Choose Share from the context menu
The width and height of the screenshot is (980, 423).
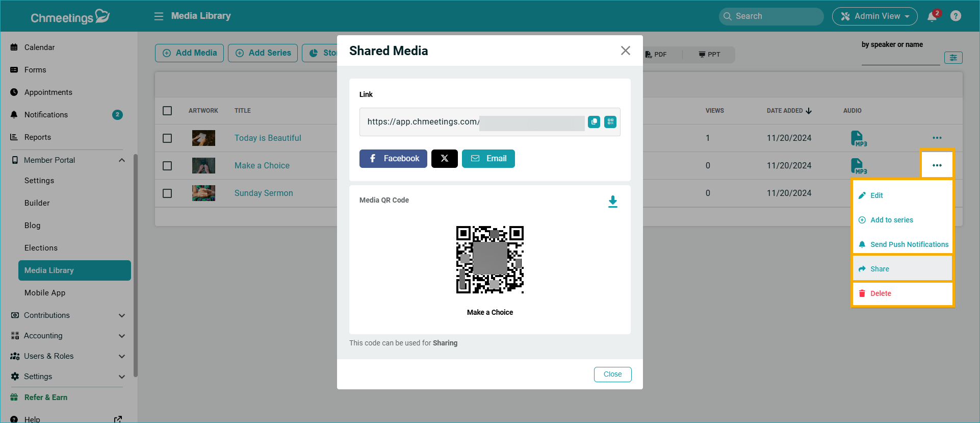click(x=902, y=269)
